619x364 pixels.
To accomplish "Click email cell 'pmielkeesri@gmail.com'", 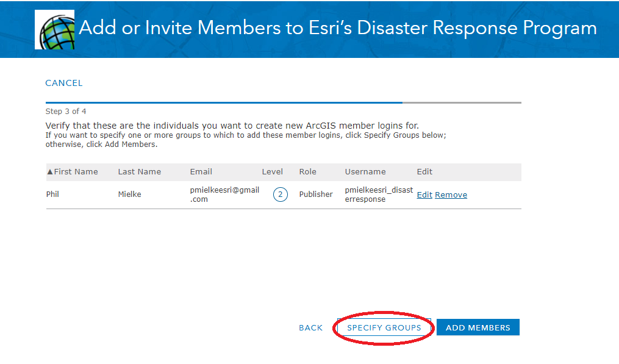I will point(224,194).
